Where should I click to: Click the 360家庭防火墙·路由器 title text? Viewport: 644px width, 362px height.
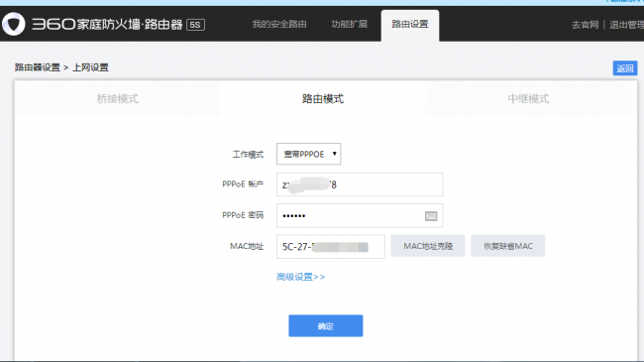pos(107,24)
